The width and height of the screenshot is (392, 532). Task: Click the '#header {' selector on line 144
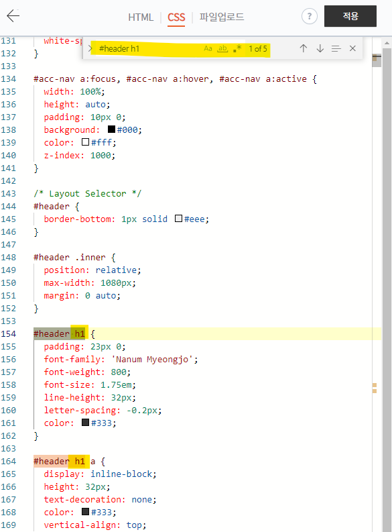[x=56, y=206]
